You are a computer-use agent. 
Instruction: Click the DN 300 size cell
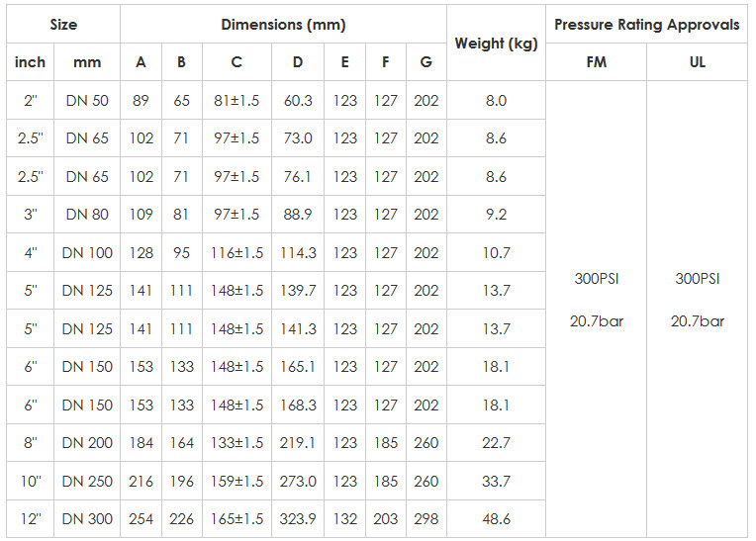[87, 519]
